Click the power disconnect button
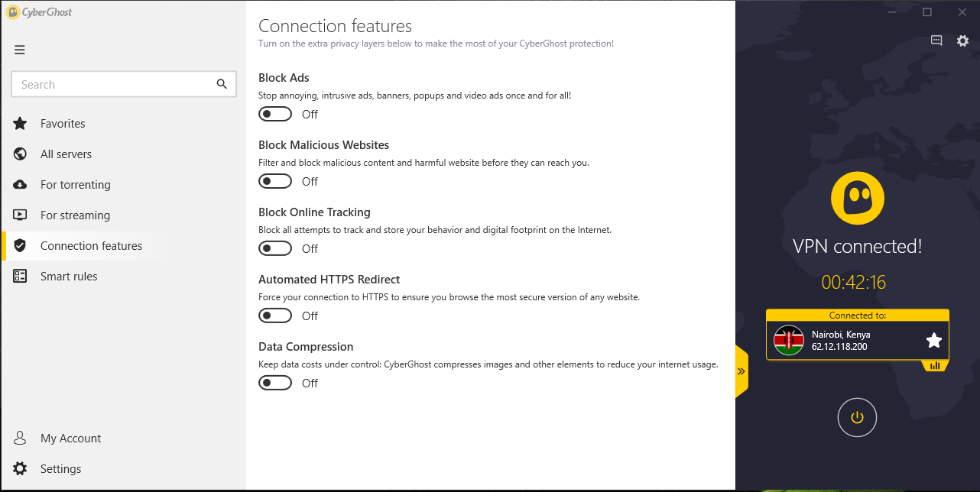The image size is (980, 492). pos(857,417)
